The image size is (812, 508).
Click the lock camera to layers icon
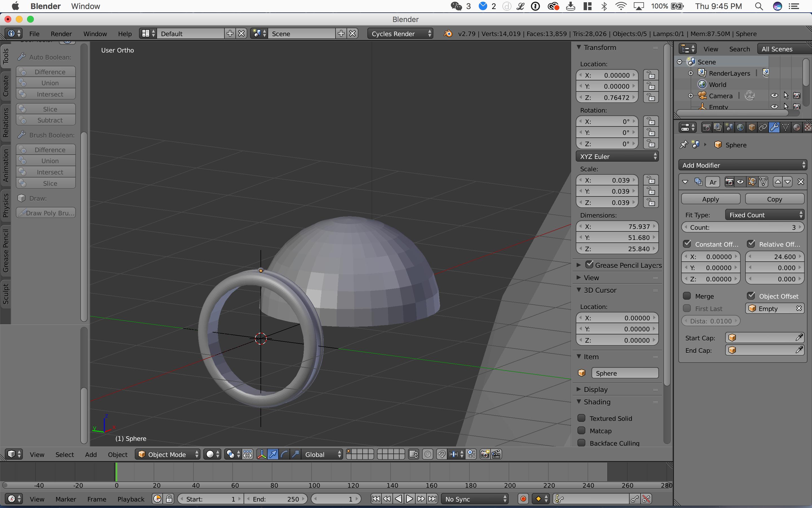pyautogui.click(x=413, y=455)
